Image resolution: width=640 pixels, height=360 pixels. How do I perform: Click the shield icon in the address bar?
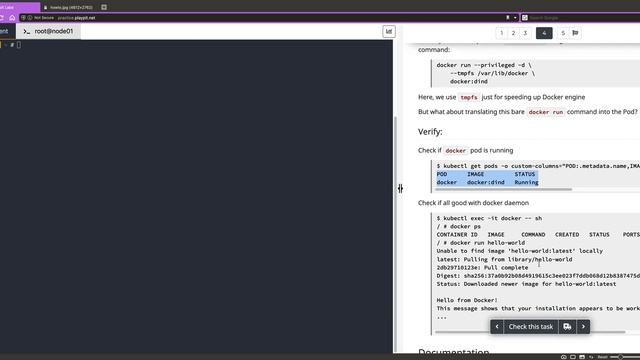pyautogui.click(x=23, y=18)
